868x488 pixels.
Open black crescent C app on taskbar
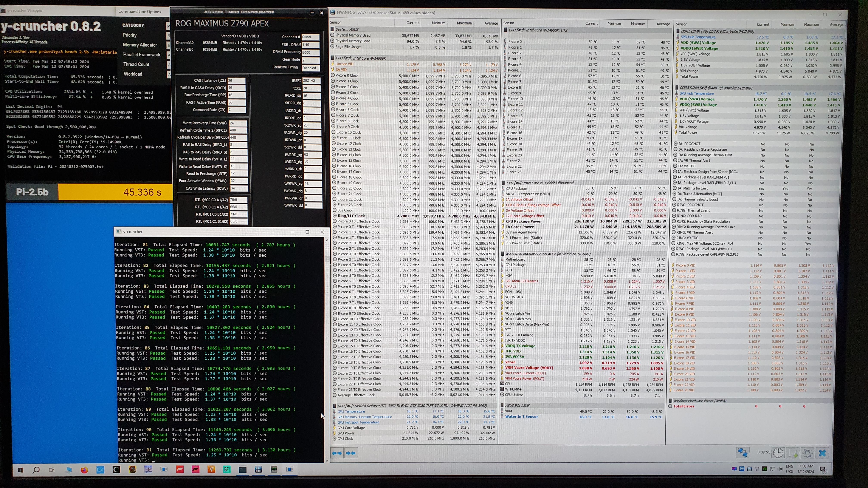pos(116,469)
